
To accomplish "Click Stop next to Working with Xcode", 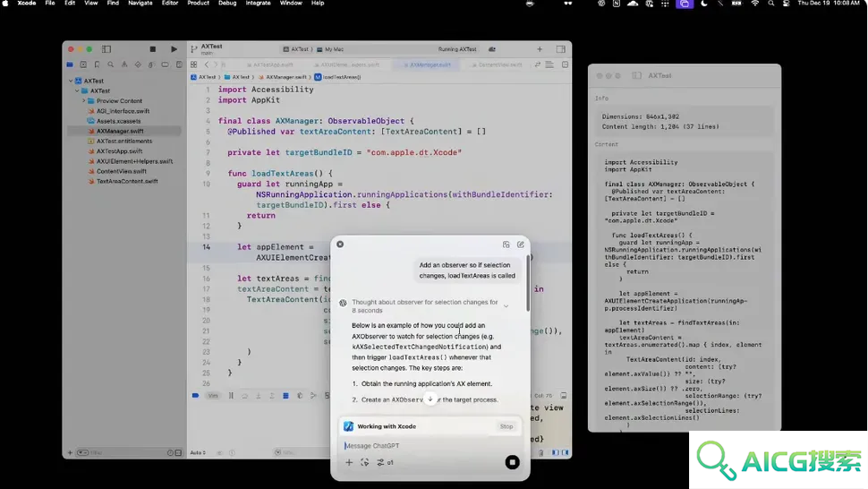I will tap(506, 426).
